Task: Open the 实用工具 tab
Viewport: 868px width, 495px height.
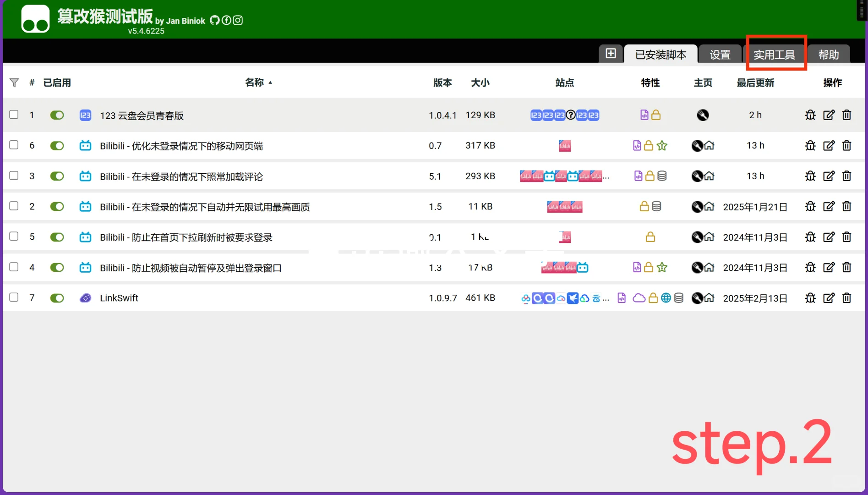Action: point(774,55)
